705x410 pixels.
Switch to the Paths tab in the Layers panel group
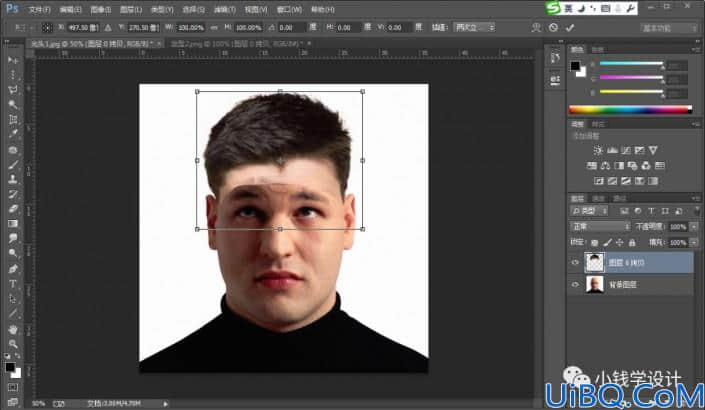[620, 198]
